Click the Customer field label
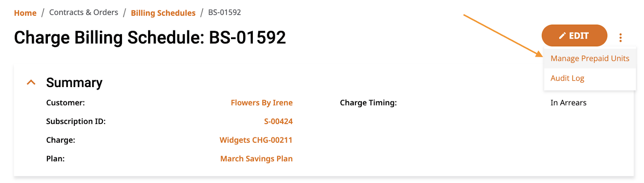Viewport: 644px width, 183px height. pos(66,103)
